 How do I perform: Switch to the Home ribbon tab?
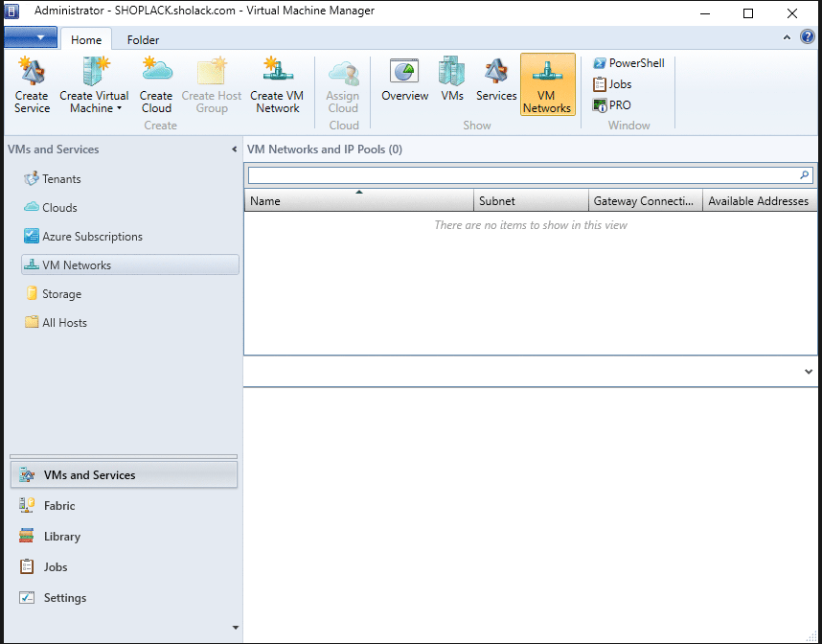coord(86,39)
